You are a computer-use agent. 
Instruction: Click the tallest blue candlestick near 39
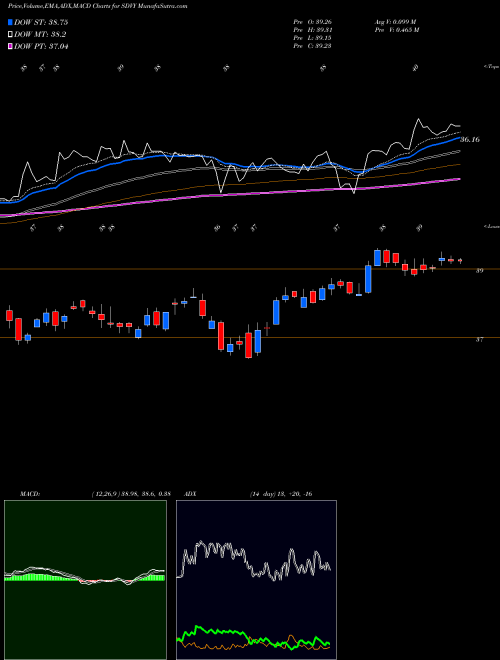pyautogui.click(x=368, y=279)
